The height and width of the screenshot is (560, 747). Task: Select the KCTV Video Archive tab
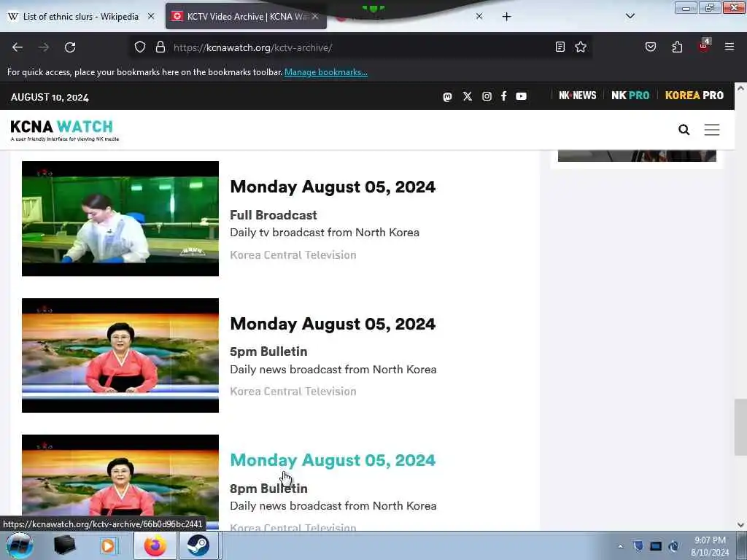pyautogui.click(x=246, y=17)
